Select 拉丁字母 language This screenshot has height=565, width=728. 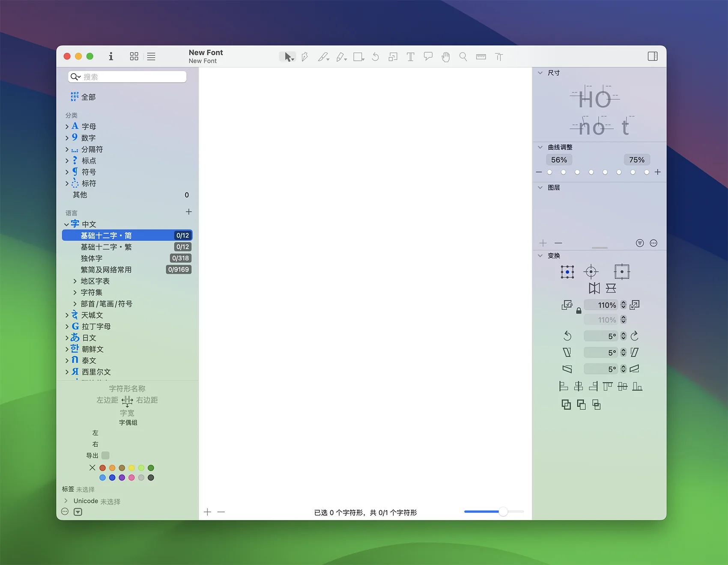point(96,327)
